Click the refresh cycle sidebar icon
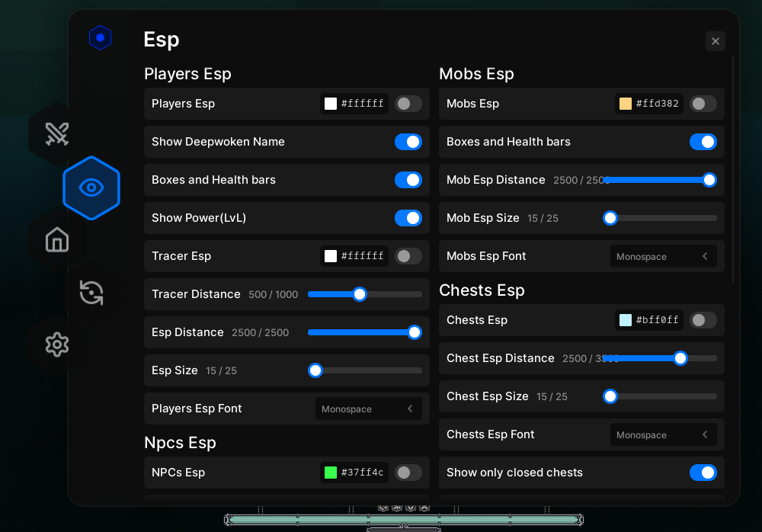 [91, 293]
